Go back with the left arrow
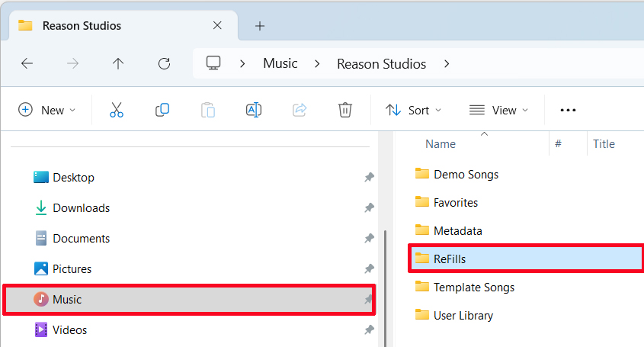The height and width of the screenshot is (347, 644). pyautogui.click(x=27, y=63)
